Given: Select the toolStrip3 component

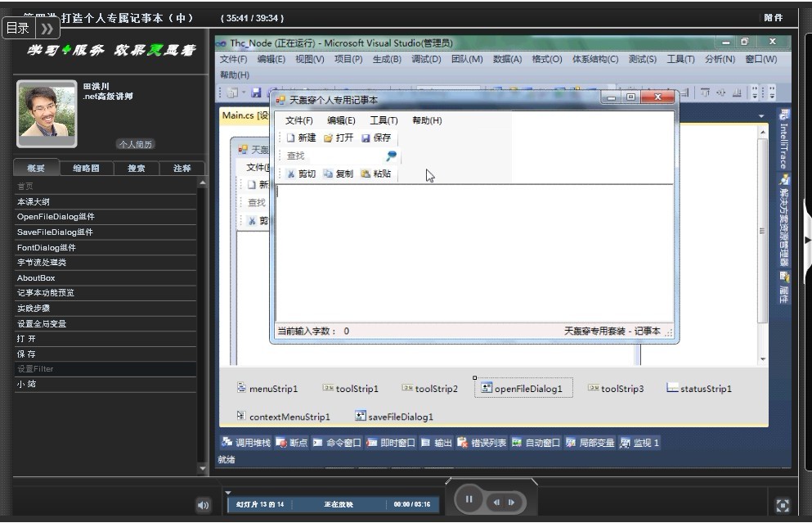Looking at the screenshot, I should [616, 388].
